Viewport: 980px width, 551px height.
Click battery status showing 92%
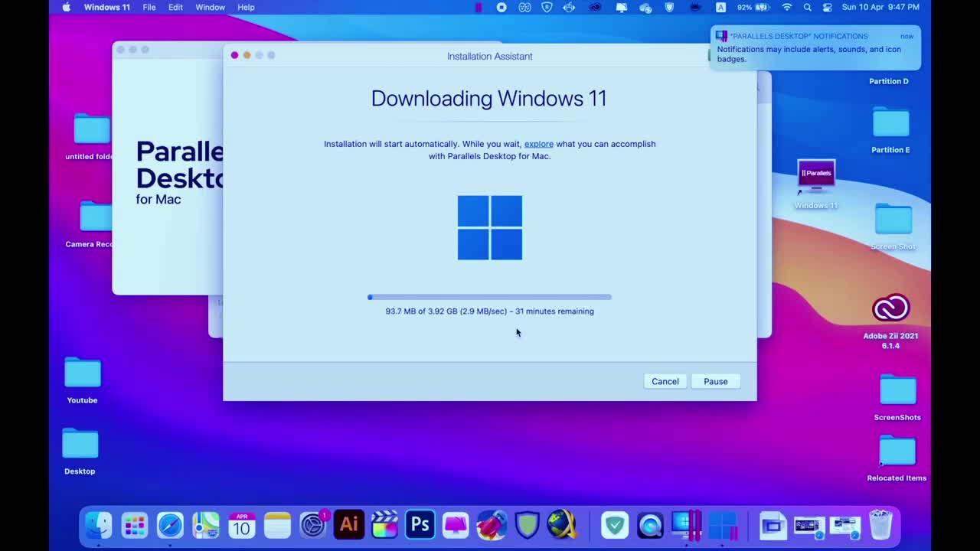tap(753, 7)
